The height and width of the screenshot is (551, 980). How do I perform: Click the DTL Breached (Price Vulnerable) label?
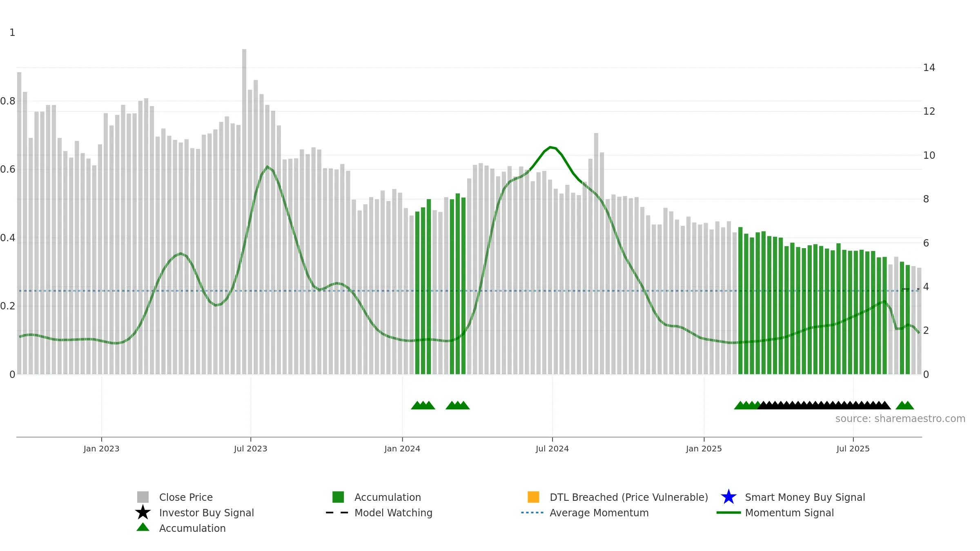pos(629,497)
